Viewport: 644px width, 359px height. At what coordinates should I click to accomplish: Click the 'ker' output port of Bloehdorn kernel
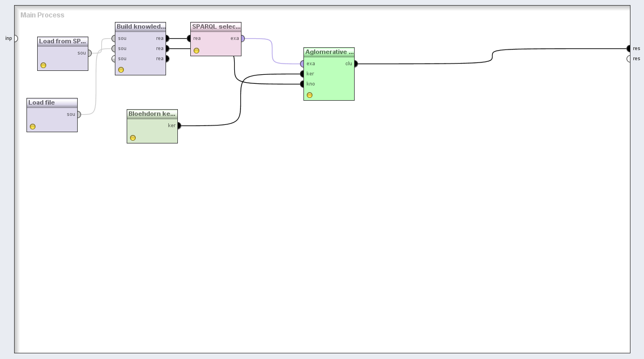[x=179, y=125]
